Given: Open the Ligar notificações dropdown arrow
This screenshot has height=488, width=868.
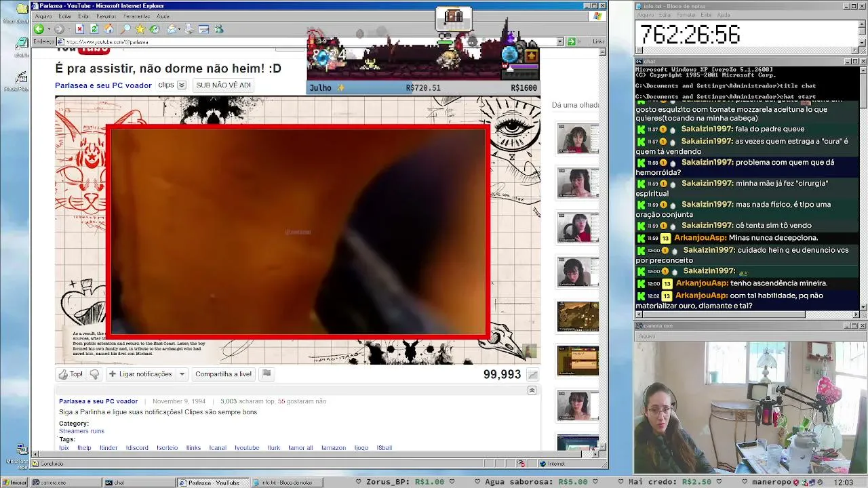Looking at the screenshot, I should click(x=182, y=374).
